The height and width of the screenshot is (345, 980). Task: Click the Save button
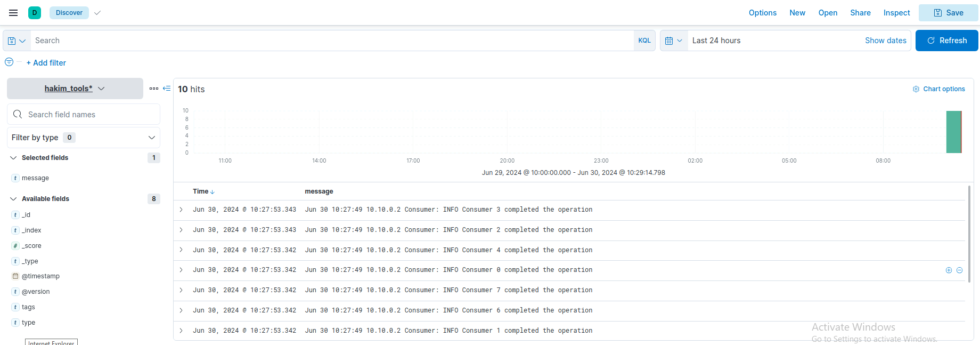pyautogui.click(x=949, y=13)
